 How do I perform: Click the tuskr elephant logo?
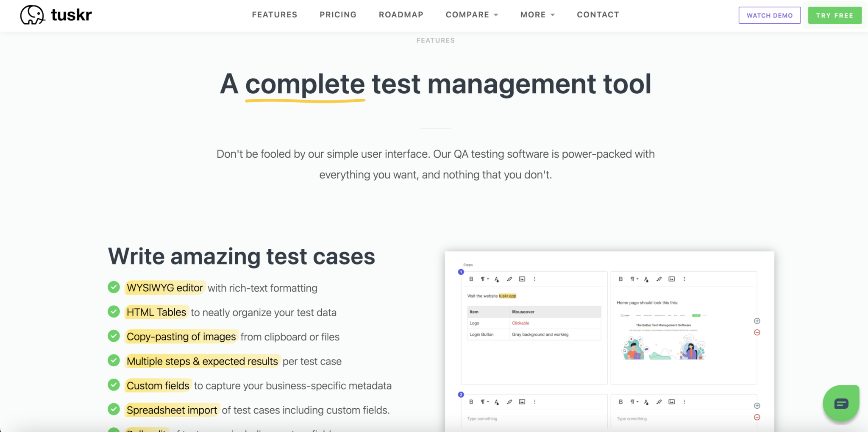point(56,15)
